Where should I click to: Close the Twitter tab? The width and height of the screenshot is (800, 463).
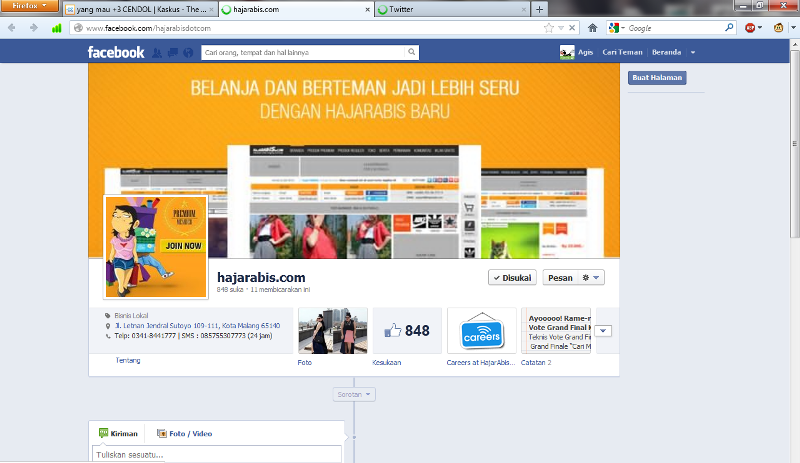tap(523, 10)
